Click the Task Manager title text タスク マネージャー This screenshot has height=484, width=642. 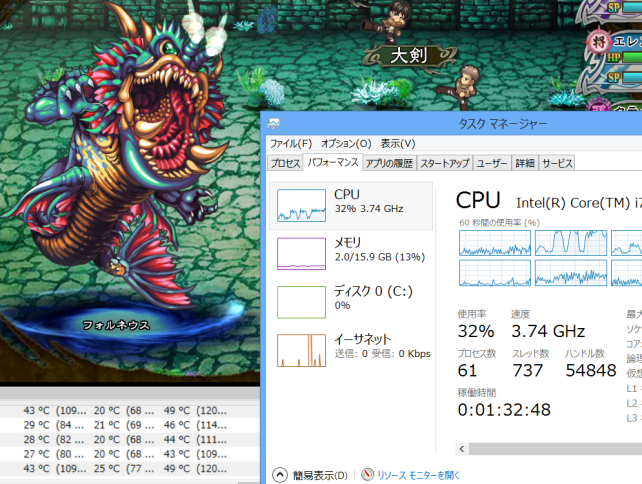pos(502,124)
